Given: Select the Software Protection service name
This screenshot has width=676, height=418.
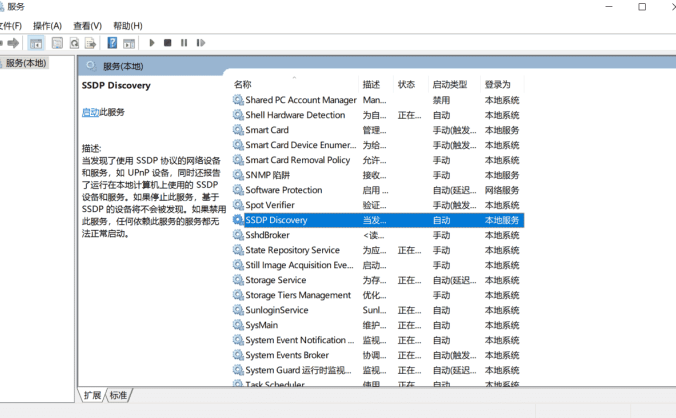Looking at the screenshot, I should (x=284, y=190).
